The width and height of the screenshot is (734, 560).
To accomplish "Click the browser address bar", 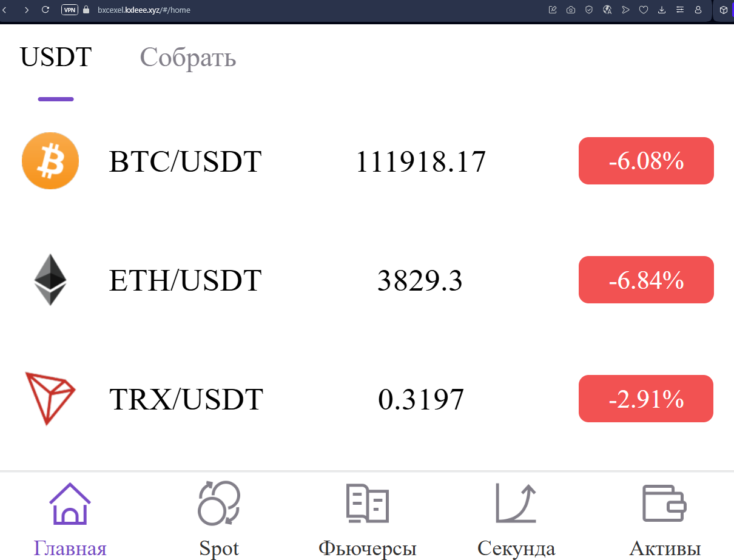I will pyautogui.click(x=146, y=10).
